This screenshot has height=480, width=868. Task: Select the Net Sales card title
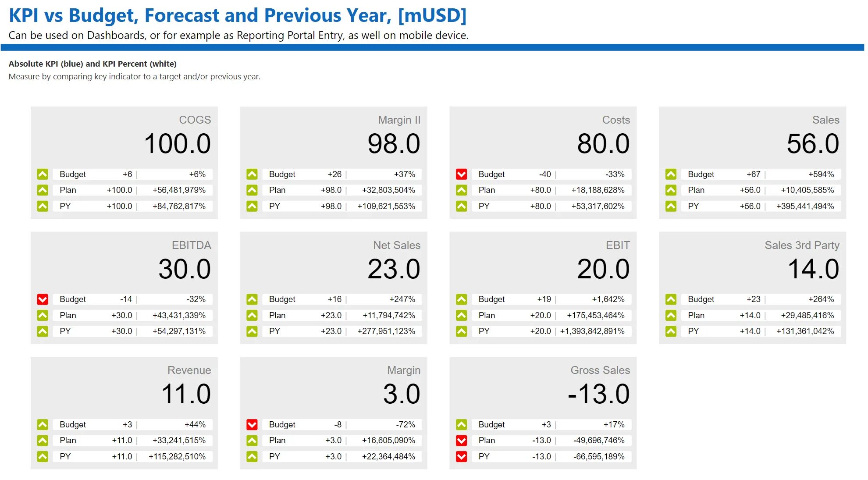[x=397, y=245]
